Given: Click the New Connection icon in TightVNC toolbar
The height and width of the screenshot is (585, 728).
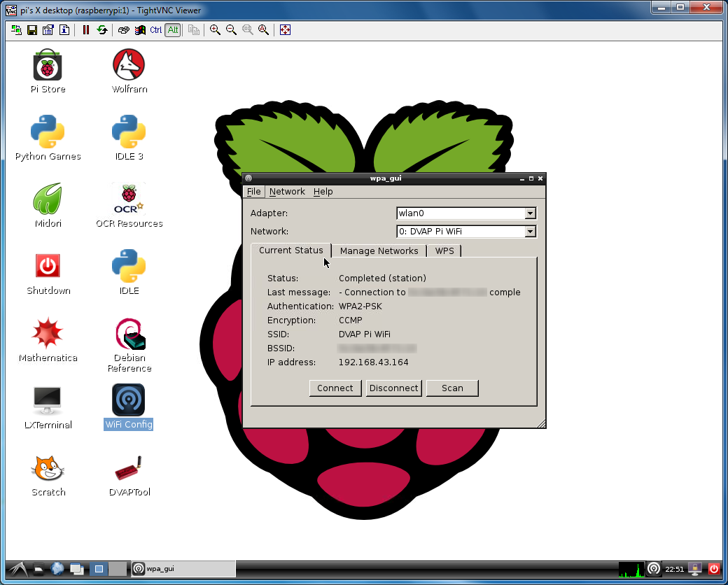Looking at the screenshot, I should click(x=16, y=30).
